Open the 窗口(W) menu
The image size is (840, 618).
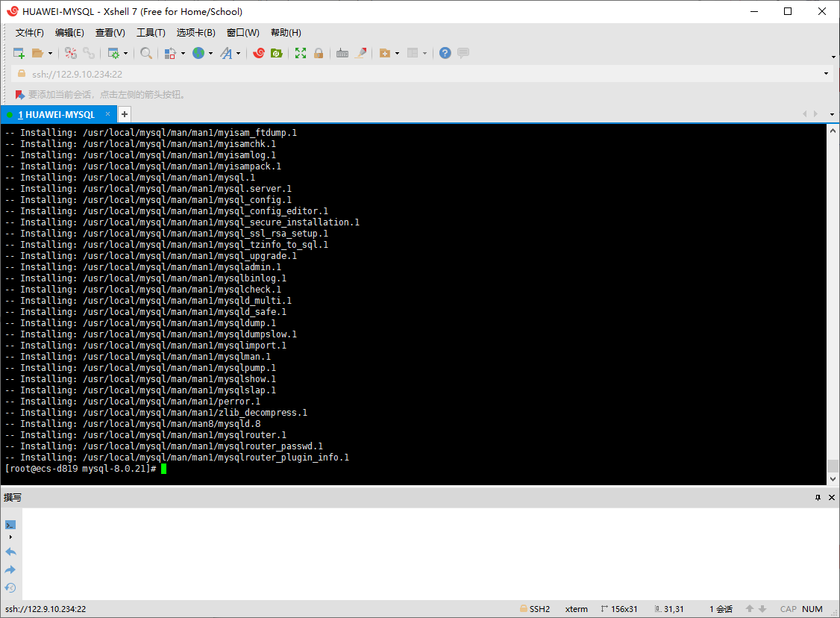click(243, 33)
